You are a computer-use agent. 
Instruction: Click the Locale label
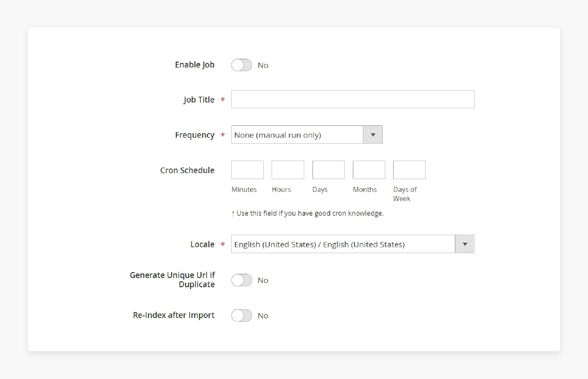click(202, 244)
